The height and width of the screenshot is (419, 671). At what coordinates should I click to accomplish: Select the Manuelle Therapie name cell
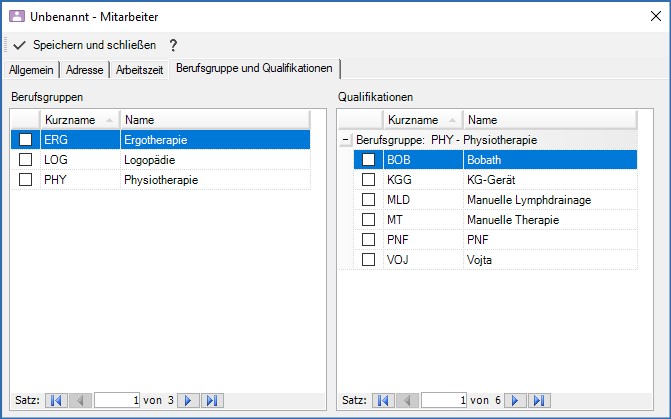coord(550,220)
